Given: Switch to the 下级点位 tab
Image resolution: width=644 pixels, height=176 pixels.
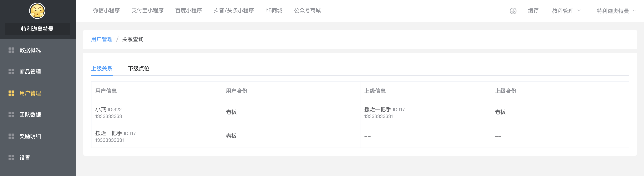Looking at the screenshot, I should 139,69.
